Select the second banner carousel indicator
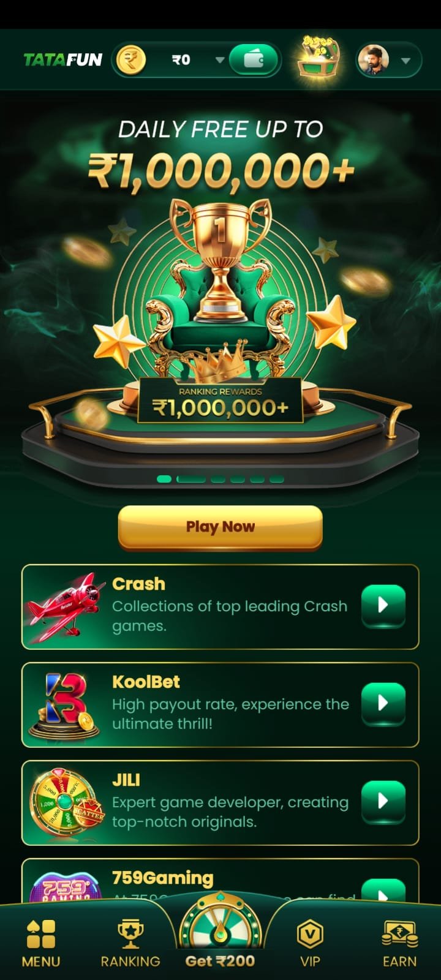The image size is (441, 980). 190,479
